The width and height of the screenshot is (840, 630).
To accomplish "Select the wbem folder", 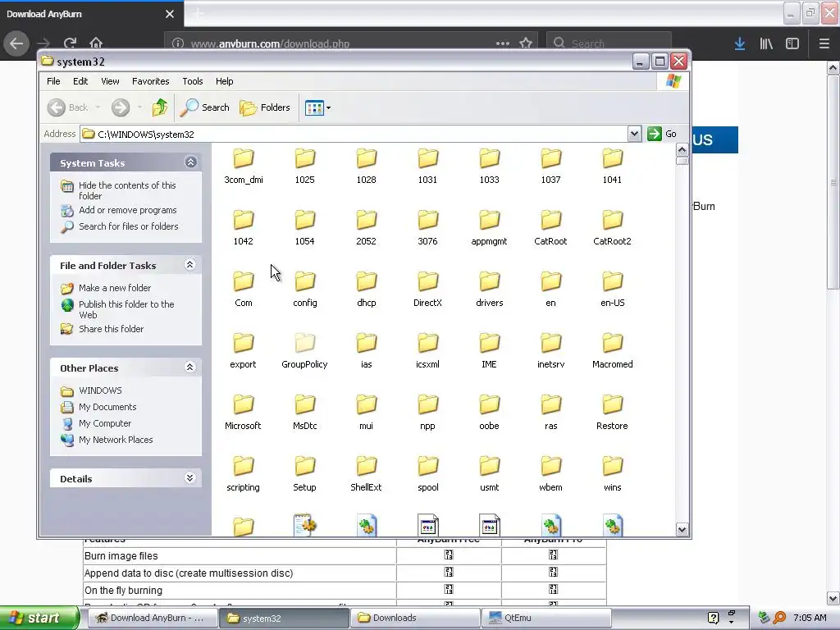I will (x=550, y=474).
